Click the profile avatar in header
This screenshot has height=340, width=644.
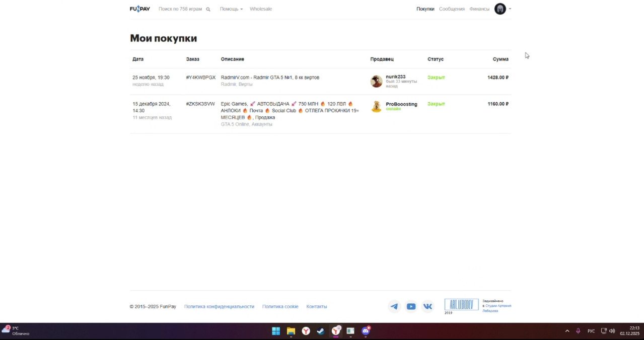[500, 9]
